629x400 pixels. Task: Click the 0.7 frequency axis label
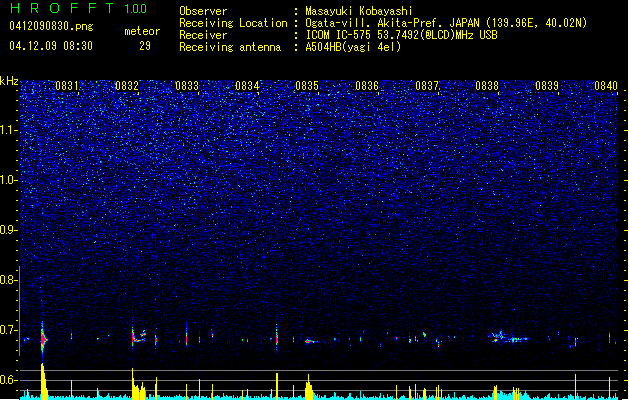[x=9, y=330]
